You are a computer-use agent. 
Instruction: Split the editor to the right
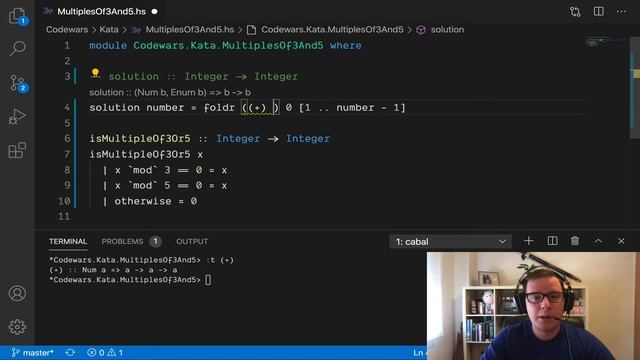(x=598, y=11)
